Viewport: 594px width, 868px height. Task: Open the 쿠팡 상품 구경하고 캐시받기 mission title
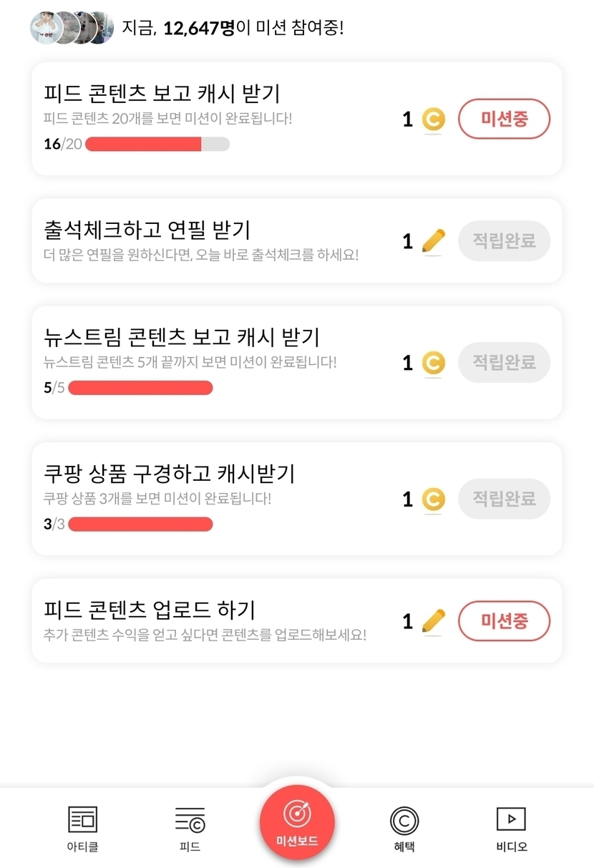tap(169, 473)
